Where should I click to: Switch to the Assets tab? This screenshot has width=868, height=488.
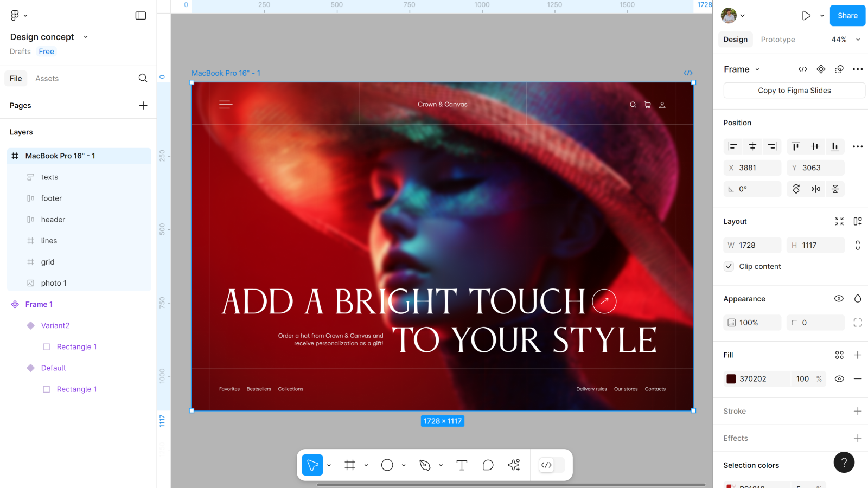[47, 79]
